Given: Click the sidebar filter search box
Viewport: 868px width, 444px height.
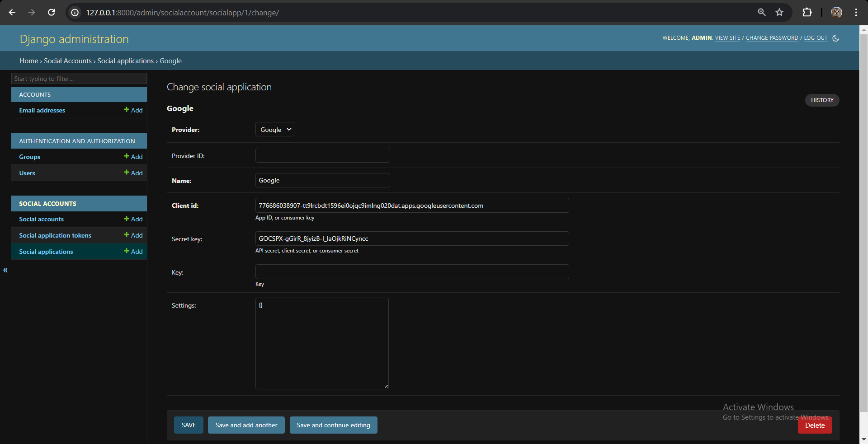Looking at the screenshot, I should [x=79, y=79].
